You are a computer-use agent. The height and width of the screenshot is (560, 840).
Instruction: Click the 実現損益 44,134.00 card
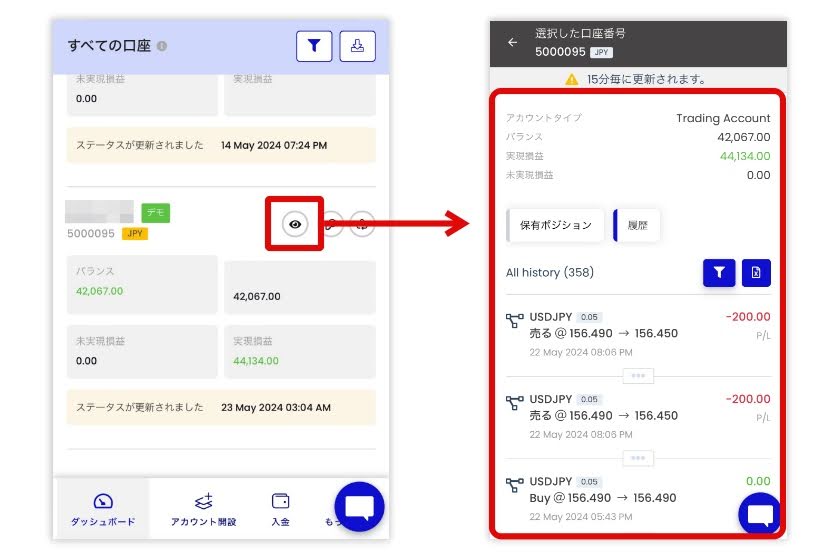click(x=299, y=352)
